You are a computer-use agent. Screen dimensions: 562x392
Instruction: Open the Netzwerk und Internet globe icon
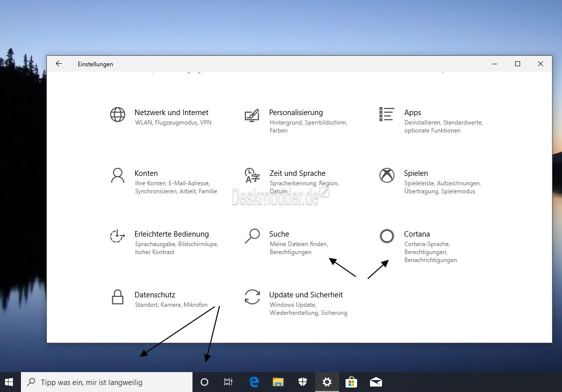pyautogui.click(x=118, y=115)
